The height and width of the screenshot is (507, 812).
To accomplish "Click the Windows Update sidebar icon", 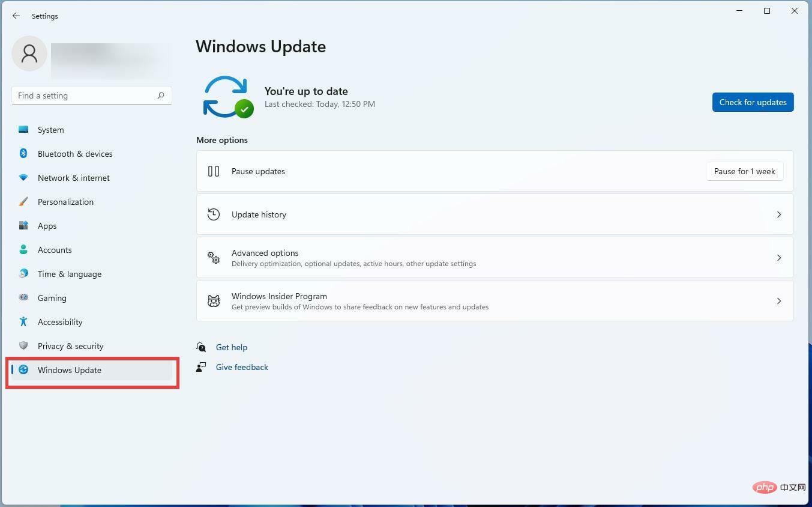I will click(x=23, y=369).
